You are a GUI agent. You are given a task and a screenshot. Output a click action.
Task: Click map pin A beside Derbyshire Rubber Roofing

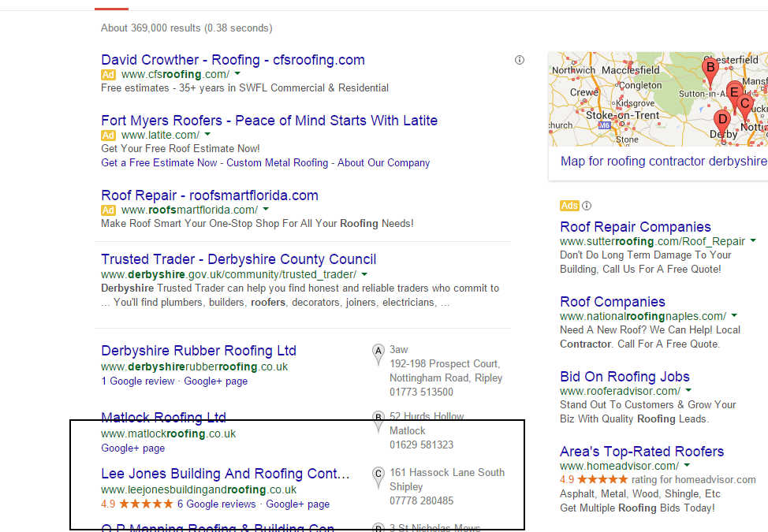(x=378, y=355)
